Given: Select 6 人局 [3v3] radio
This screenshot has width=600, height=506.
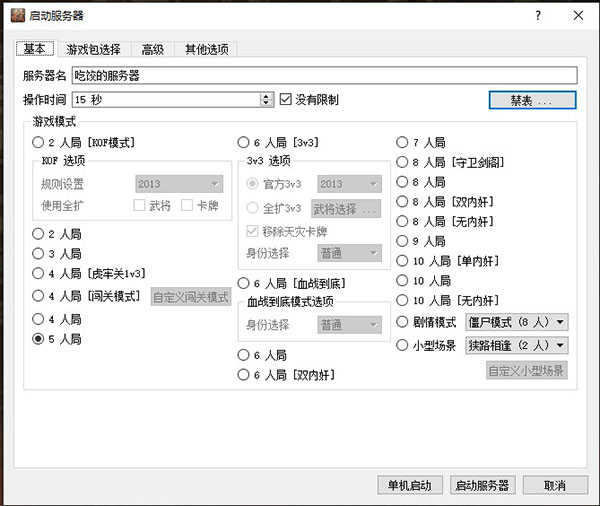Looking at the screenshot, I should click(278, 142).
